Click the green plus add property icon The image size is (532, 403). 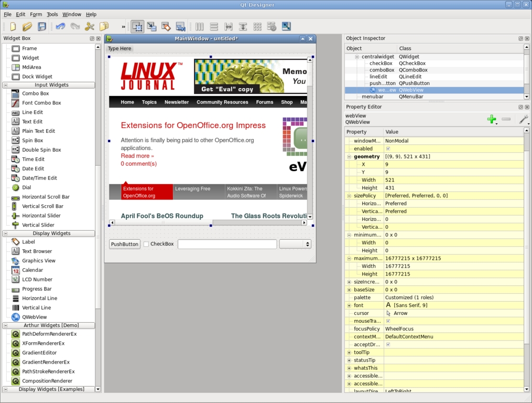(x=492, y=120)
